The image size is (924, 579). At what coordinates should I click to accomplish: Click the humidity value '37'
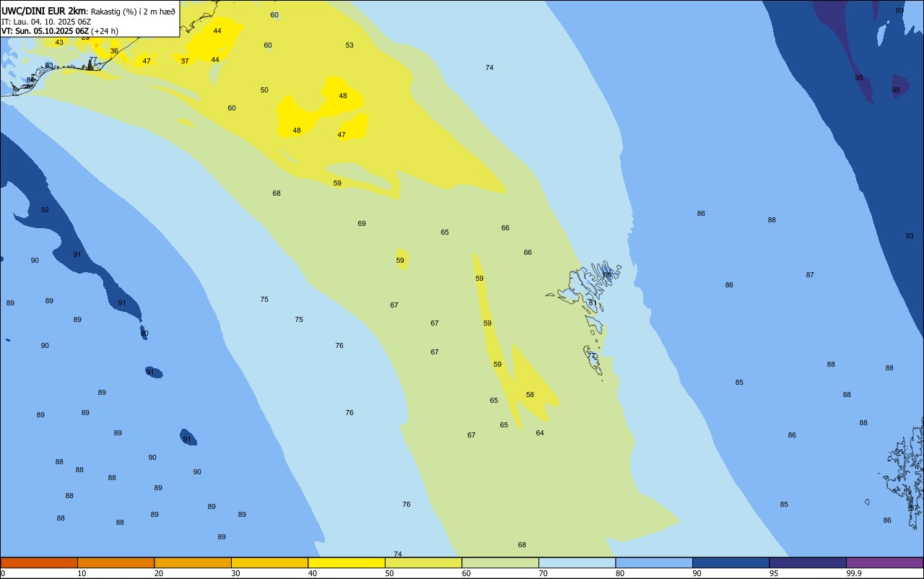click(x=185, y=61)
